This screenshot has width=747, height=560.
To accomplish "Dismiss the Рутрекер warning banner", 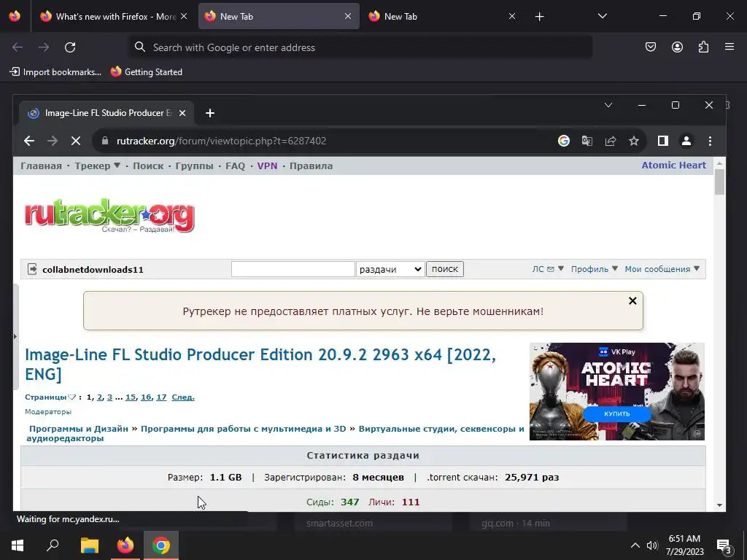I will 632,300.
